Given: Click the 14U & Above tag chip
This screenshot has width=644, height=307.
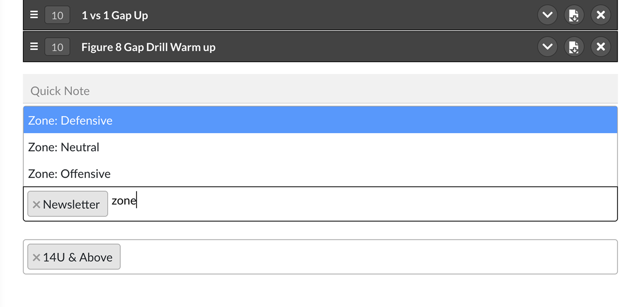Looking at the screenshot, I should click(x=74, y=257).
